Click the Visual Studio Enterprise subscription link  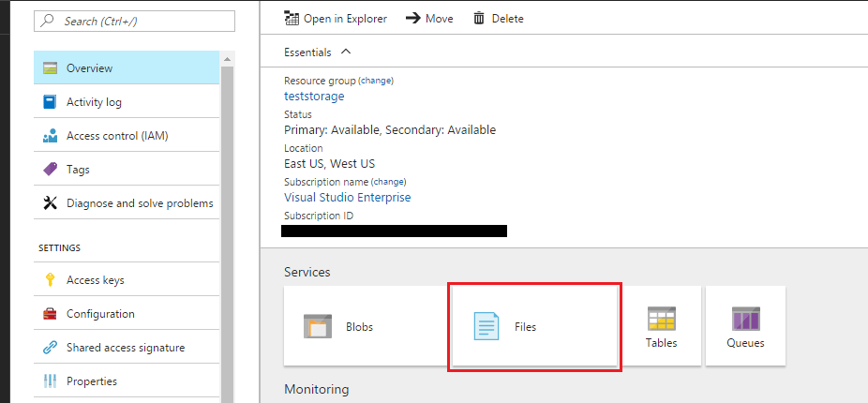[x=347, y=197]
